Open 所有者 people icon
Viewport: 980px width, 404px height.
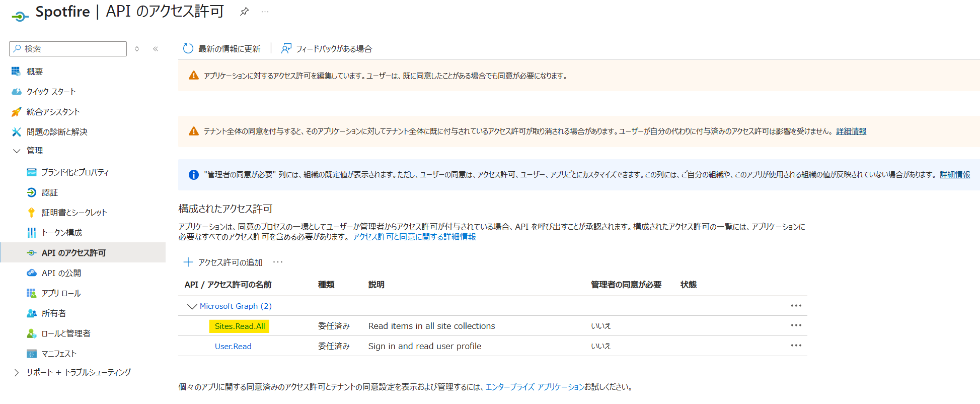32,313
